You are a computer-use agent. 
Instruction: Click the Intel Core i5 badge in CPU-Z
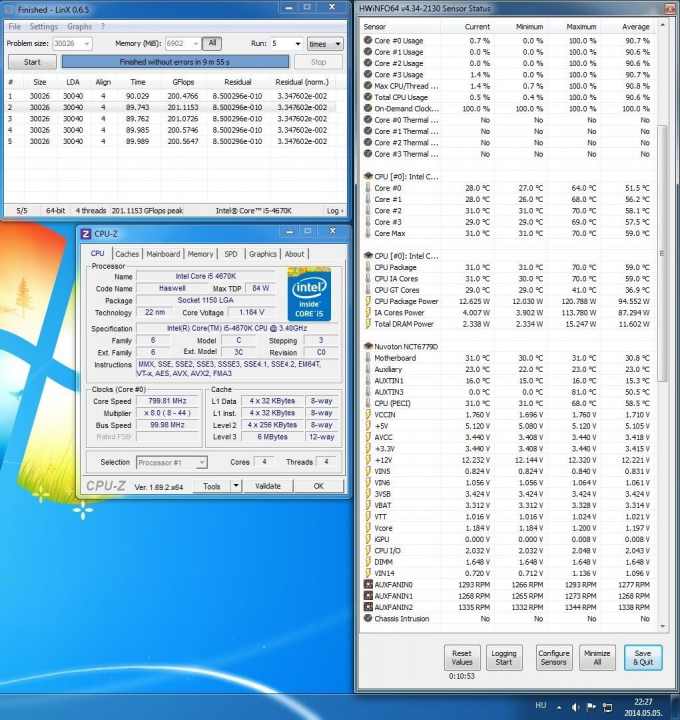coord(309,294)
